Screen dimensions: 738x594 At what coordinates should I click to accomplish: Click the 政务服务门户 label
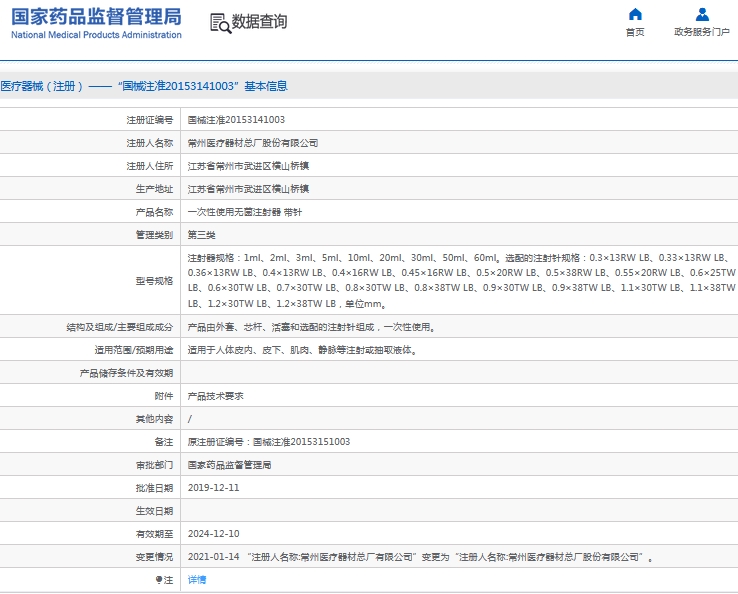click(x=702, y=32)
